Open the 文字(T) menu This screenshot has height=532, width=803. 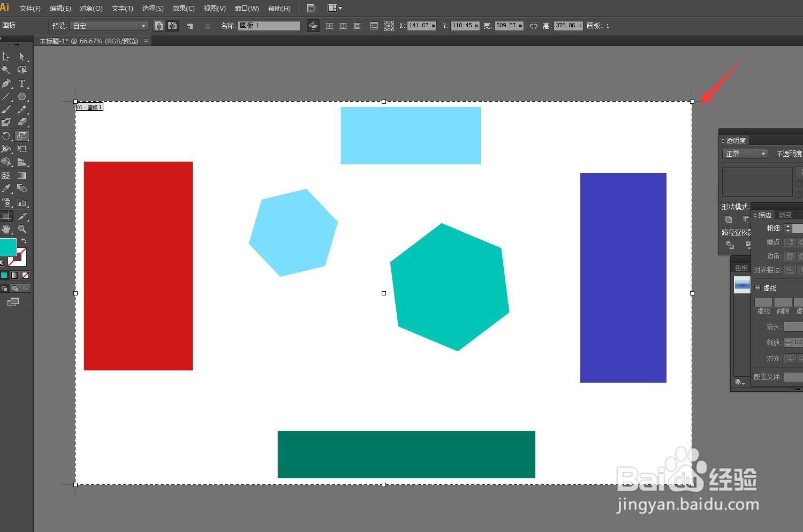[x=123, y=9]
